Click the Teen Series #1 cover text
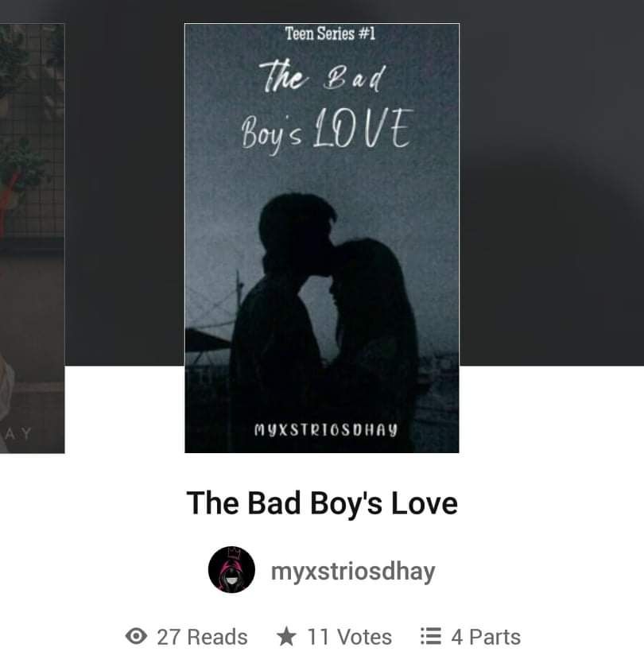This screenshot has height=667, width=644. [x=330, y=33]
